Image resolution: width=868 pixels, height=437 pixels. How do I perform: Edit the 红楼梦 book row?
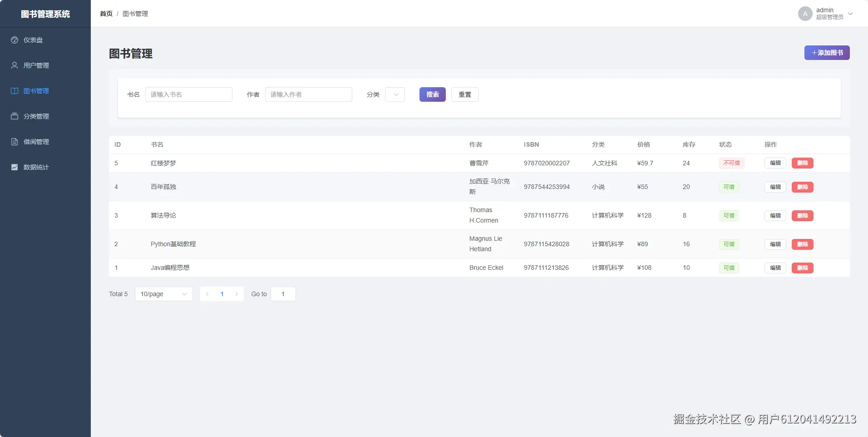click(775, 163)
